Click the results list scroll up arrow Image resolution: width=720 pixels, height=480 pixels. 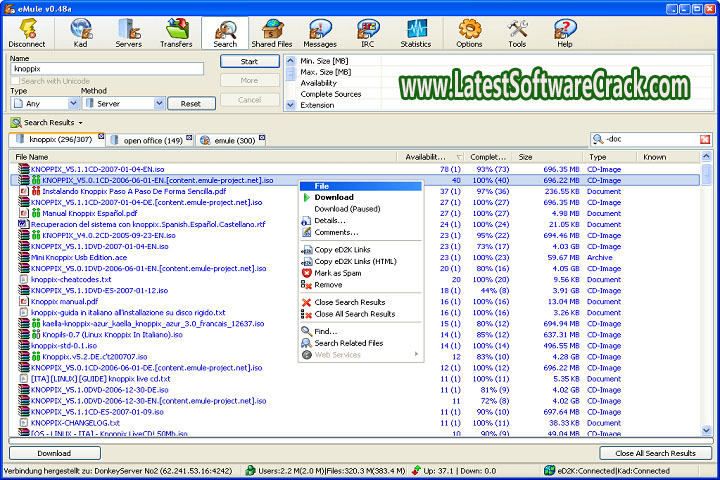(x=706, y=157)
